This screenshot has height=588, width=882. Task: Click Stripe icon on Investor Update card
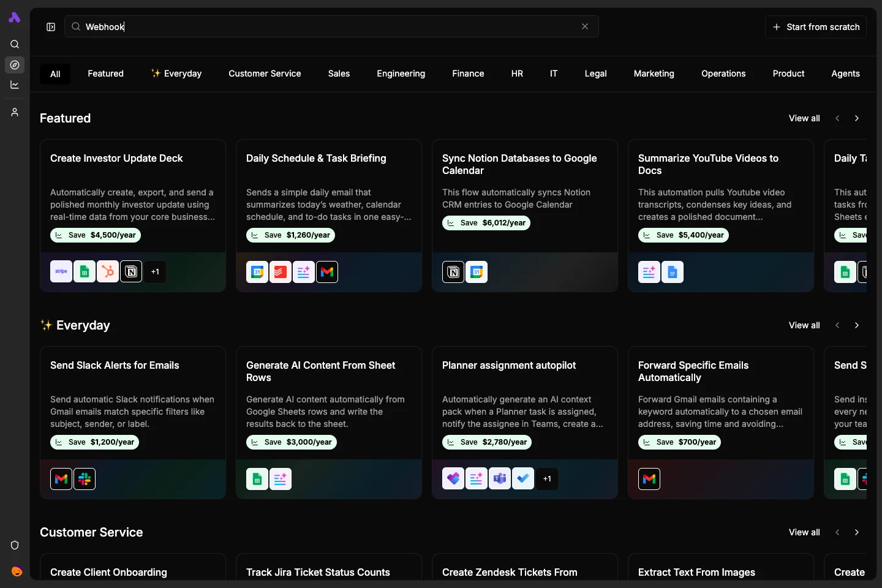[61, 271]
